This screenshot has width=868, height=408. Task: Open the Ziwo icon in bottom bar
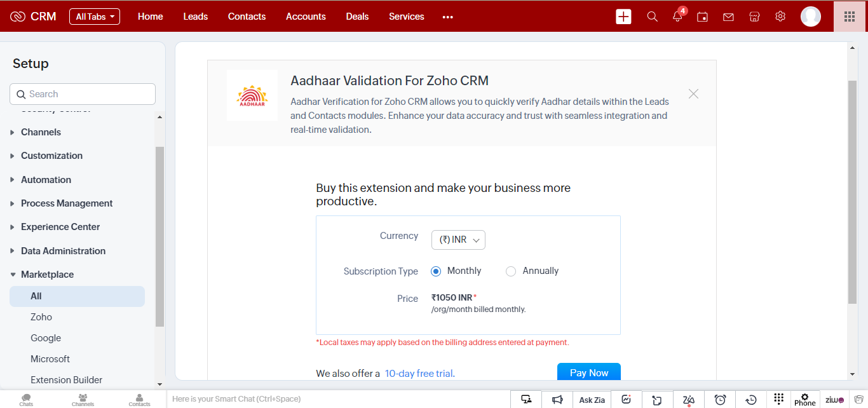(834, 400)
